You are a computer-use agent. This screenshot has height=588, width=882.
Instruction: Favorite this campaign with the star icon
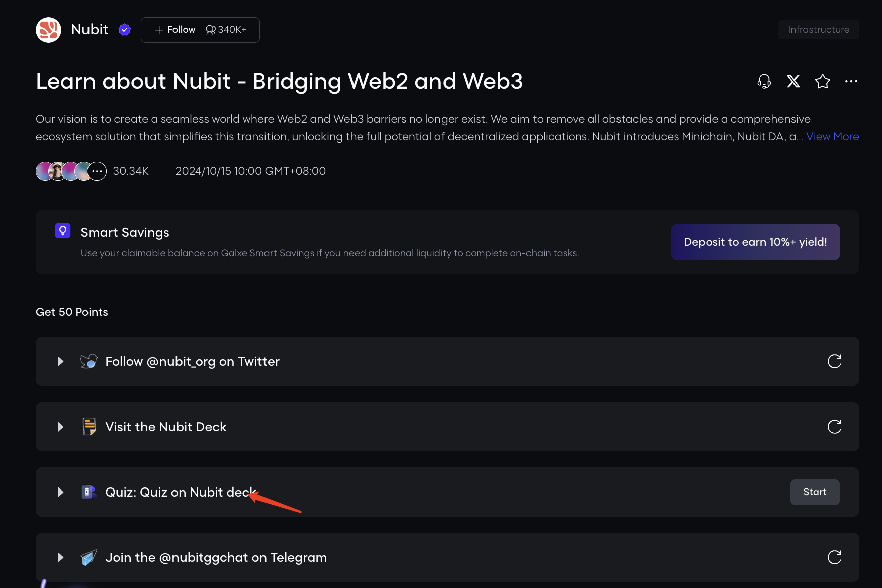point(822,81)
